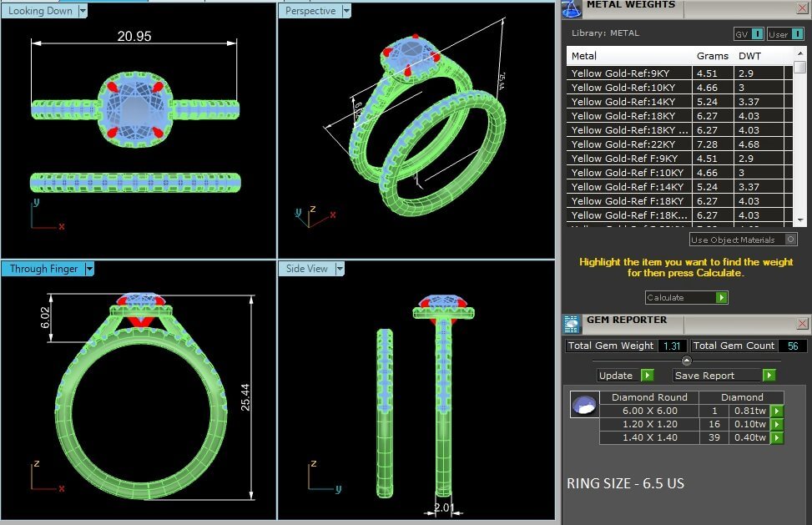Click green arrow beside 0.40tw diamond row

(777, 437)
